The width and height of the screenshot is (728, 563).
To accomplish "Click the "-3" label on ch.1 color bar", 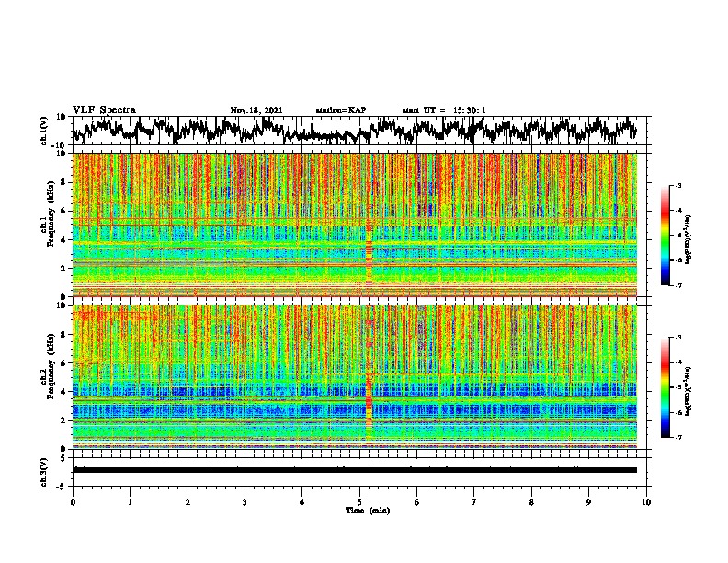I will [678, 186].
